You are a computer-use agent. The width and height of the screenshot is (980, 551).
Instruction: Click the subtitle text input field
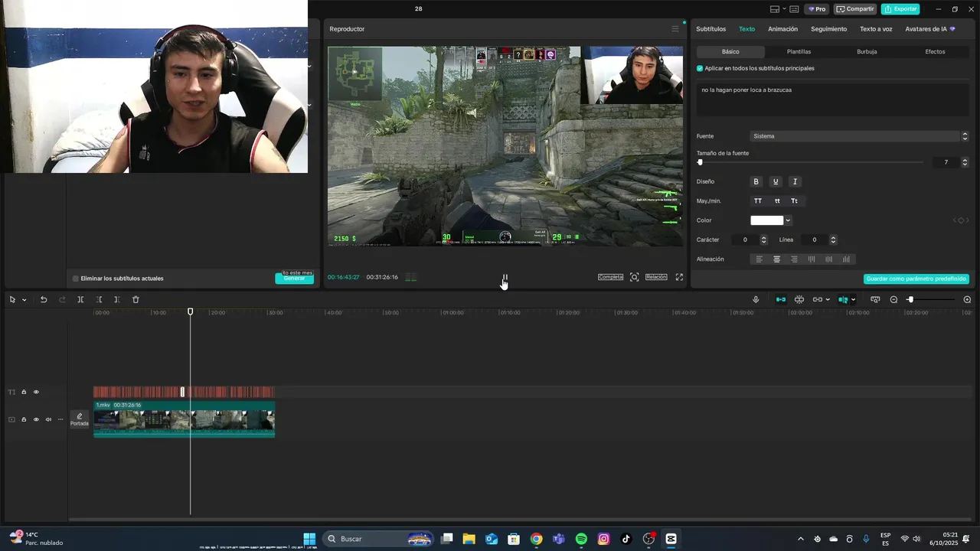832,99
